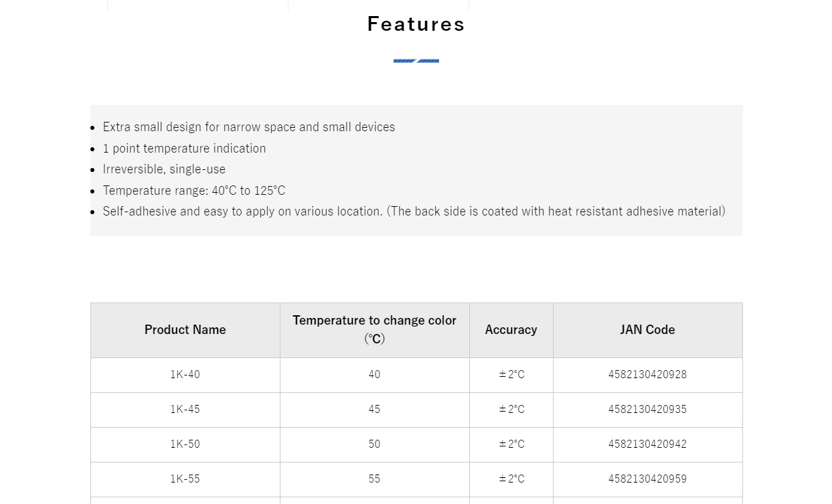Click JAN code 4582130420959
832x504 pixels.
point(647,479)
